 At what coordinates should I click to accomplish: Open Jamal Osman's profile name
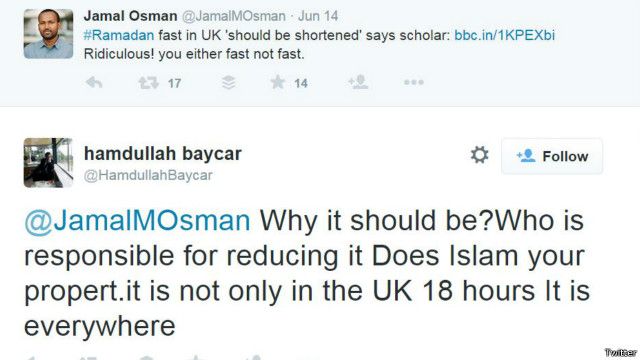(130, 16)
